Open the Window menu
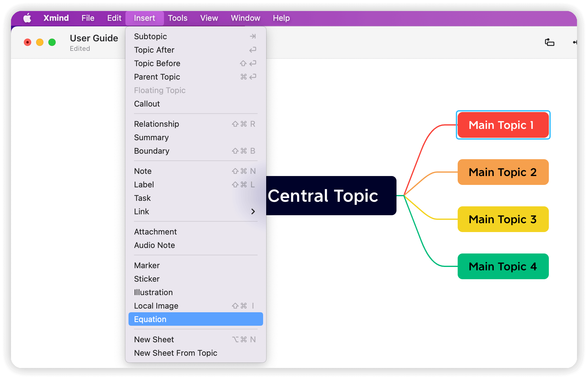The height and width of the screenshot is (379, 588). point(245,18)
